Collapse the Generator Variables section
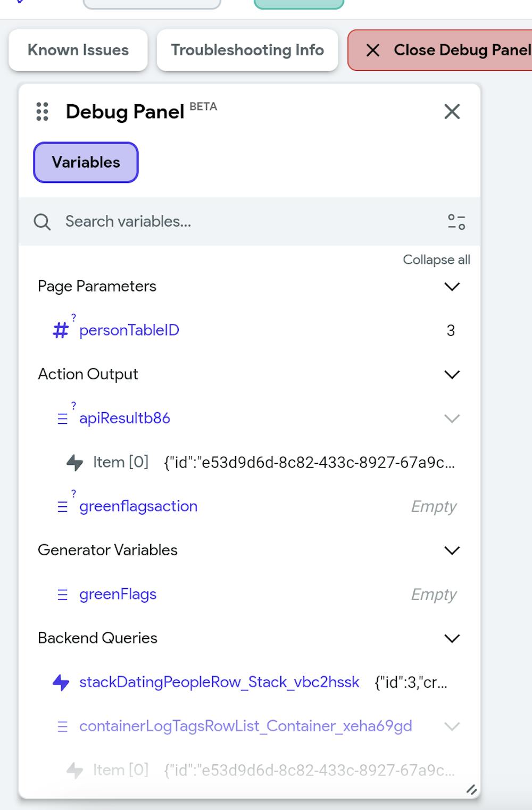This screenshot has width=532, height=810. pos(452,550)
